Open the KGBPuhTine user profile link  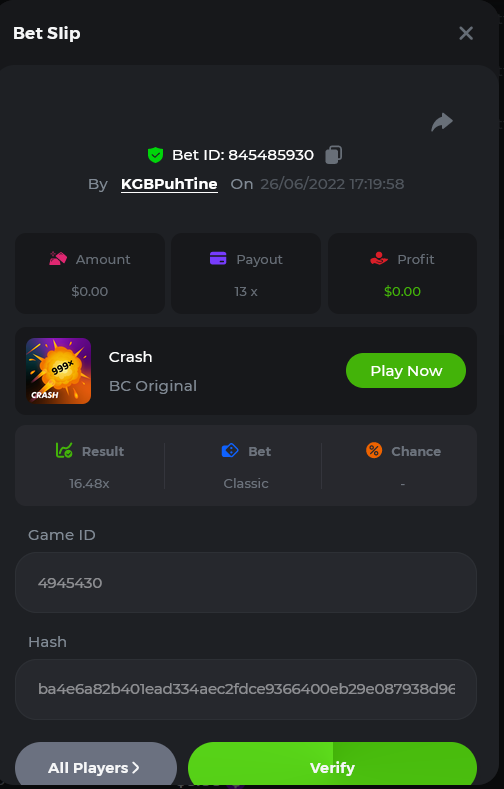point(170,184)
